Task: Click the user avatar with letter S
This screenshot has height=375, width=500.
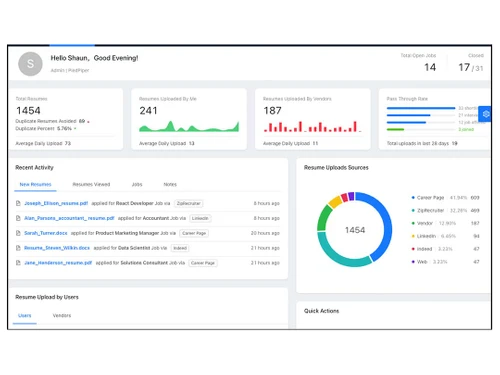Action: click(30, 64)
